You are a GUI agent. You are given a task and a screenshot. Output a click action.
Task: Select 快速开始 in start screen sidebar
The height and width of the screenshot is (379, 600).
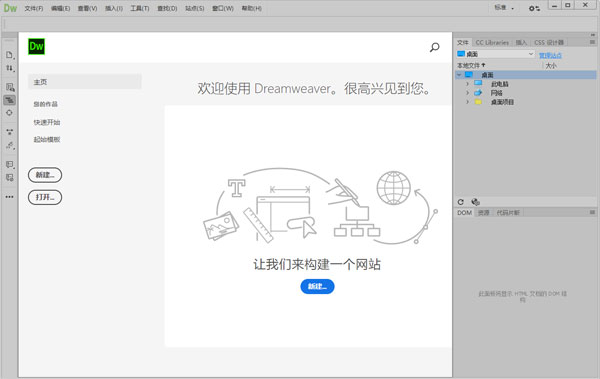point(47,123)
